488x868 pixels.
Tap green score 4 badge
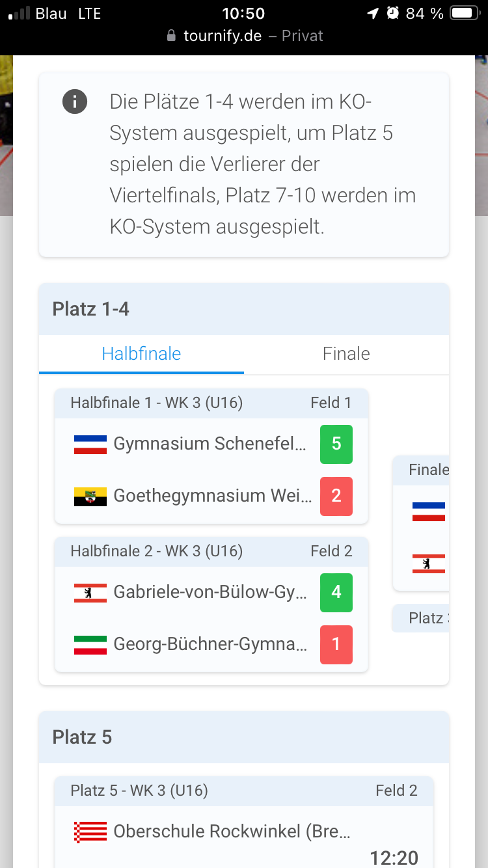pos(336,593)
